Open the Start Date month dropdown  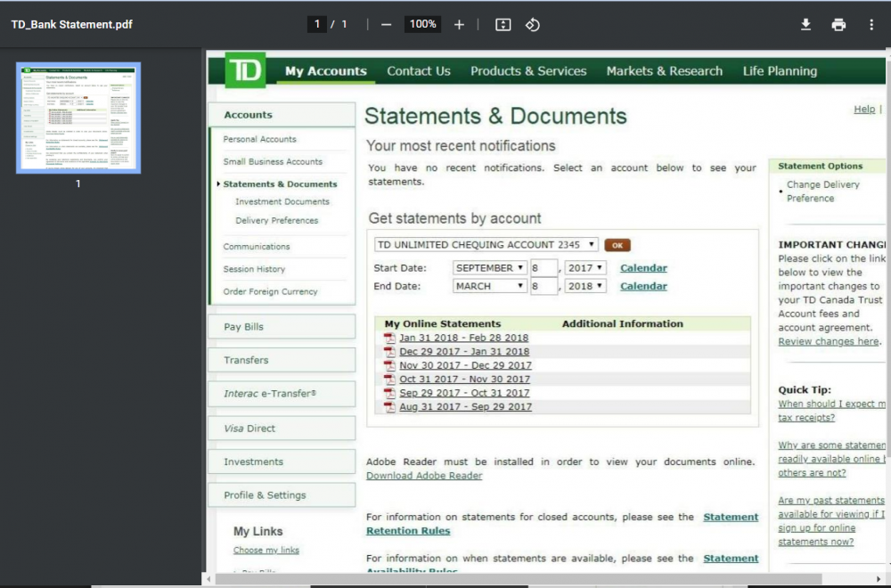coord(489,267)
